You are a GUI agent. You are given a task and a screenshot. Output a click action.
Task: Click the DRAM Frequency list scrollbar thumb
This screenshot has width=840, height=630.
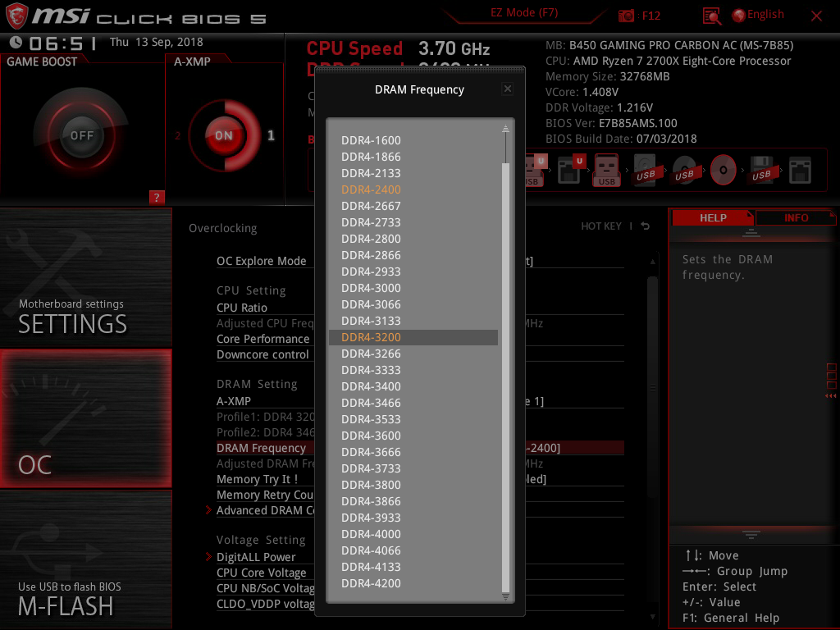pos(505,377)
